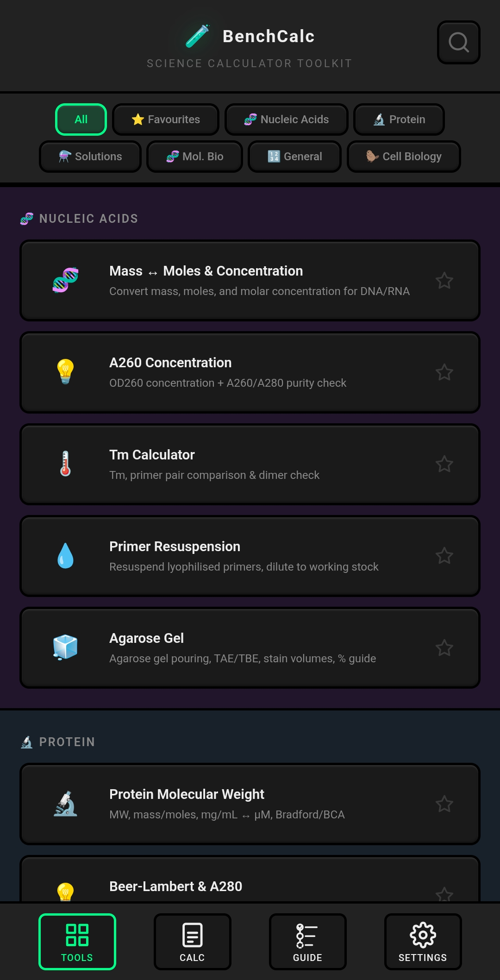Viewport: 500px width, 980px height.
Task: Filter tools by Nucleic Acids category
Action: click(x=286, y=119)
